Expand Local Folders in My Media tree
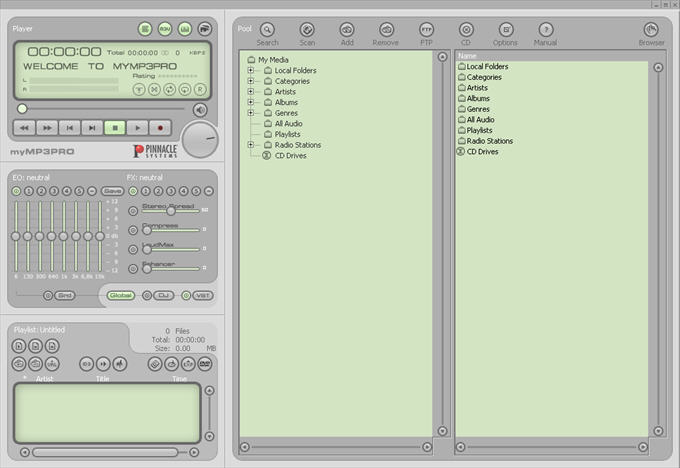The height and width of the screenshot is (468, 680). 251,70
